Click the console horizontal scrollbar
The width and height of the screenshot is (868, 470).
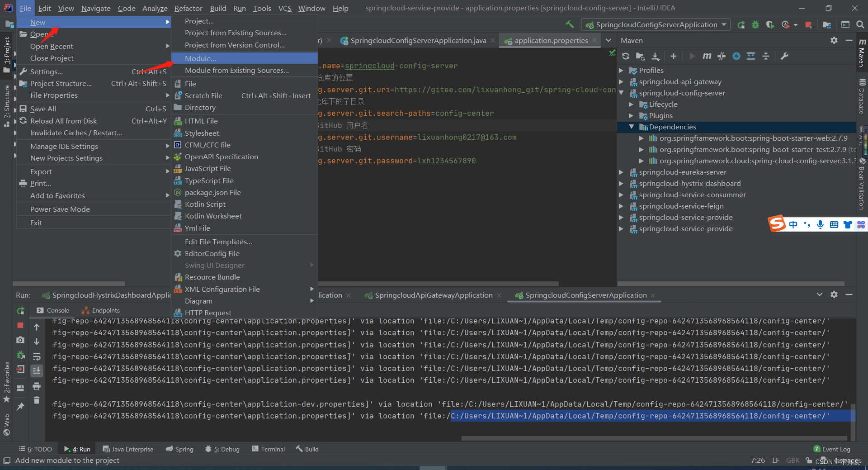click(x=654, y=438)
